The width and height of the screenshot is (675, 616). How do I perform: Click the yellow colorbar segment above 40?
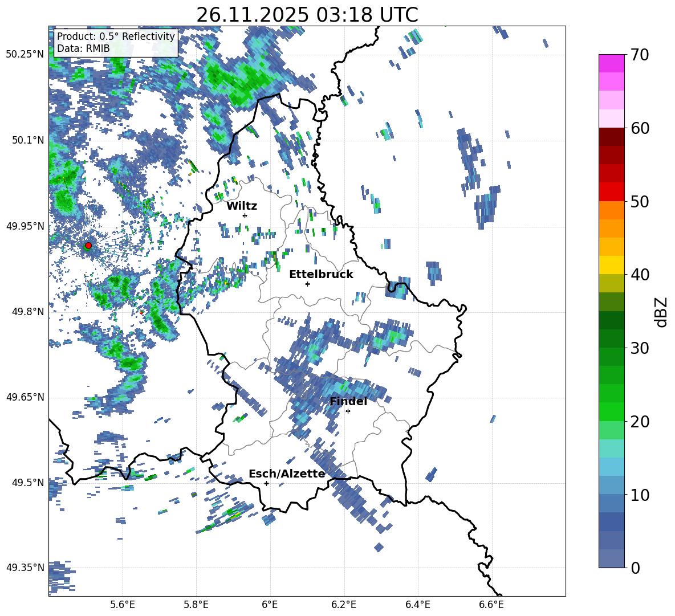click(x=611, y=265)
